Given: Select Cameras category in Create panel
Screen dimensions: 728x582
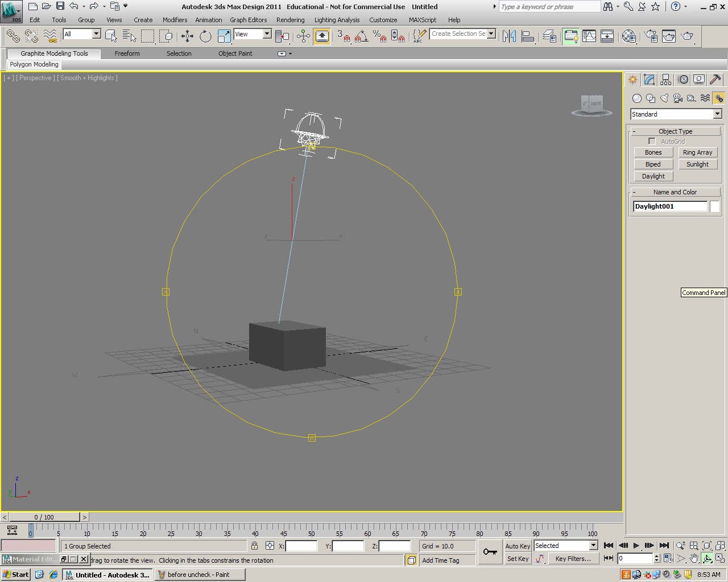Looking at the screenshot, I should 678,98.
